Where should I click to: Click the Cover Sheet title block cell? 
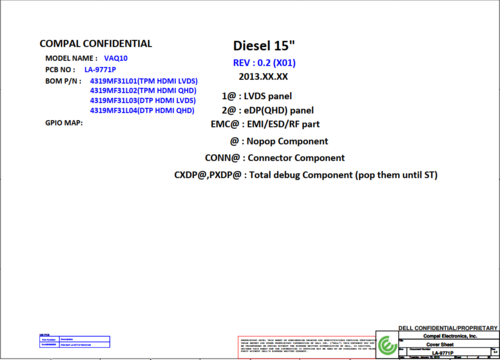pyautogui.click(x=440, y=344)
